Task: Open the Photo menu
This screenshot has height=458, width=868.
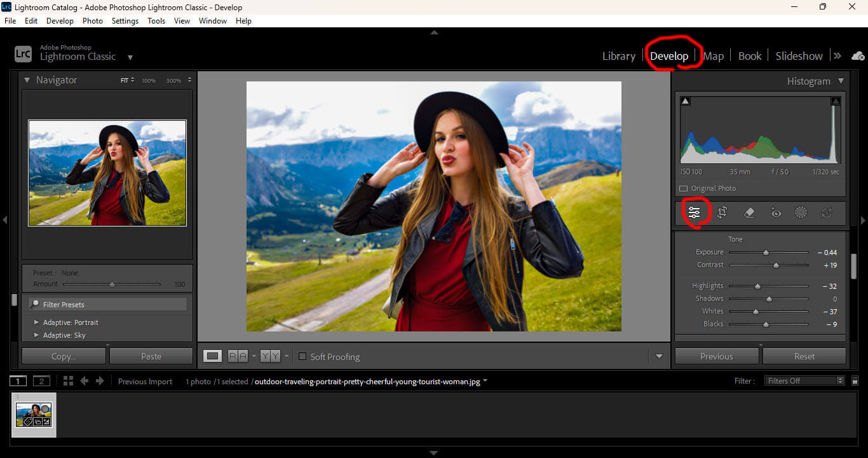Action: tap(92, 20)
